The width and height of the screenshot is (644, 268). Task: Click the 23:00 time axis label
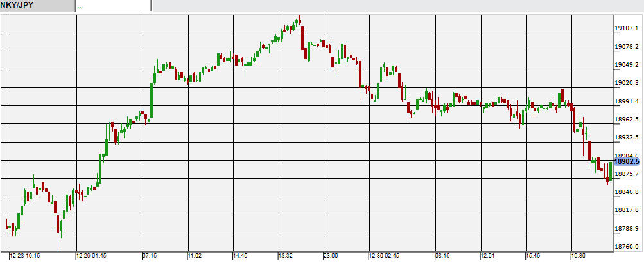click(331, 256)
